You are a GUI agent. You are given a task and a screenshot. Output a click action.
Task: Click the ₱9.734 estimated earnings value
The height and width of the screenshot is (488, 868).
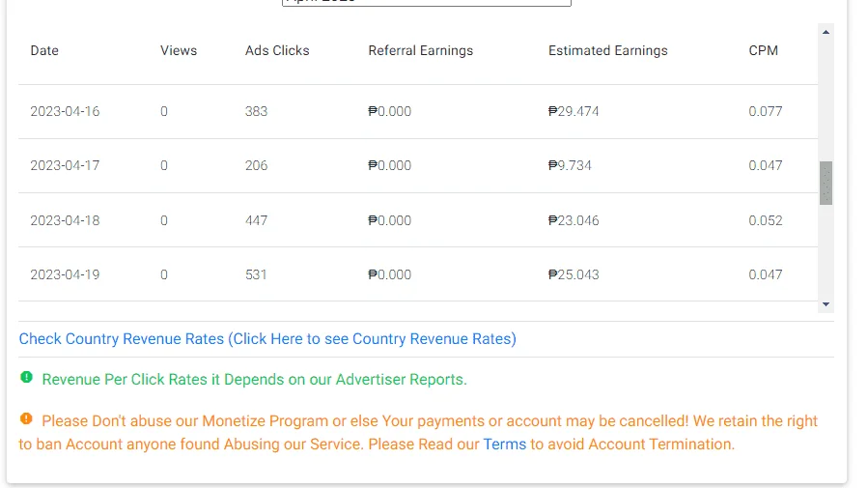pos(570,165)
